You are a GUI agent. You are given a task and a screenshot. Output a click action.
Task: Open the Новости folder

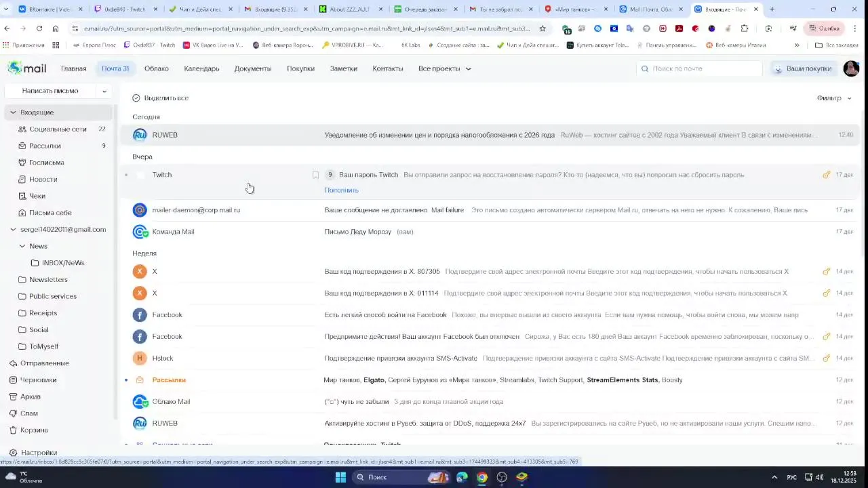click(43, 179)
